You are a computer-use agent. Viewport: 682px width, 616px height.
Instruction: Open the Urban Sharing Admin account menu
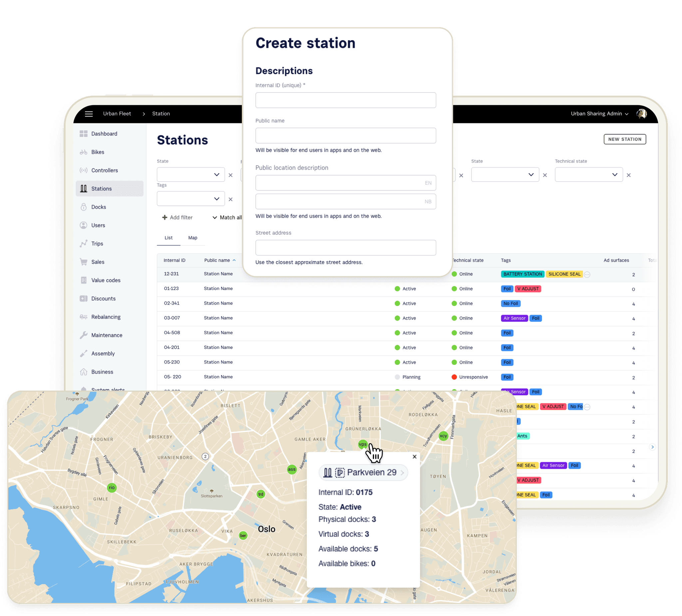599,114
